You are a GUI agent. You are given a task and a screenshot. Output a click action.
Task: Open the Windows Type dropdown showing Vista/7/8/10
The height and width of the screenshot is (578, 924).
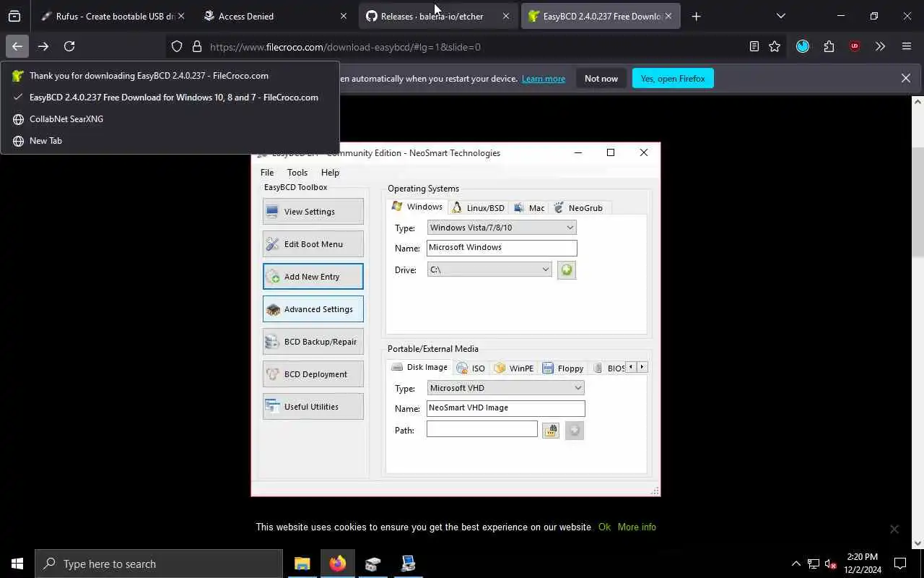[x=502, y=228]
